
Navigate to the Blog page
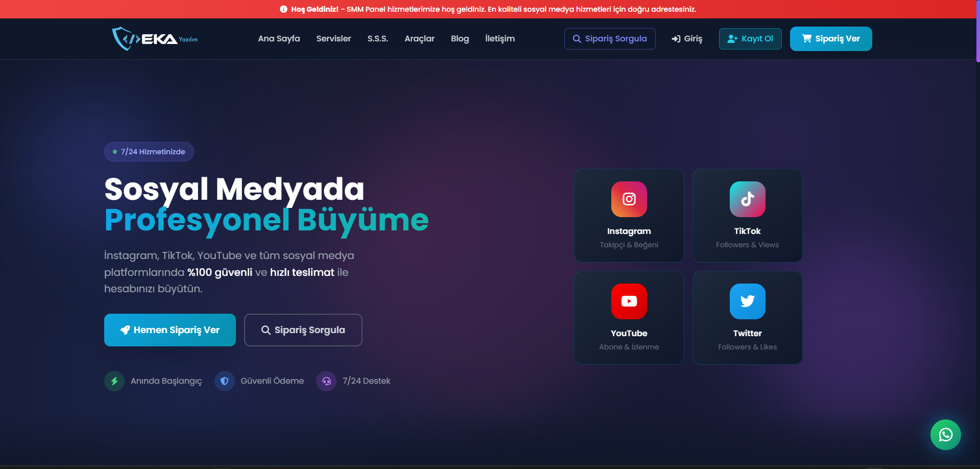[460, 39]
